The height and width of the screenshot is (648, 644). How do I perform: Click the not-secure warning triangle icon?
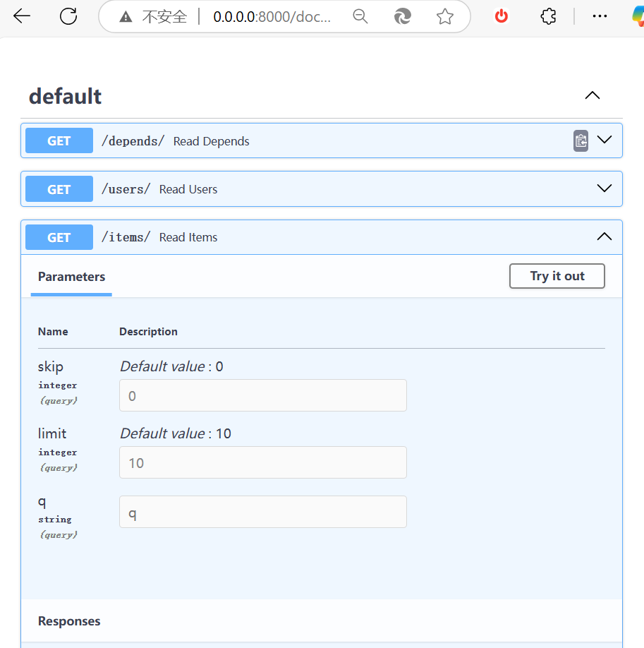pos(126,17)
